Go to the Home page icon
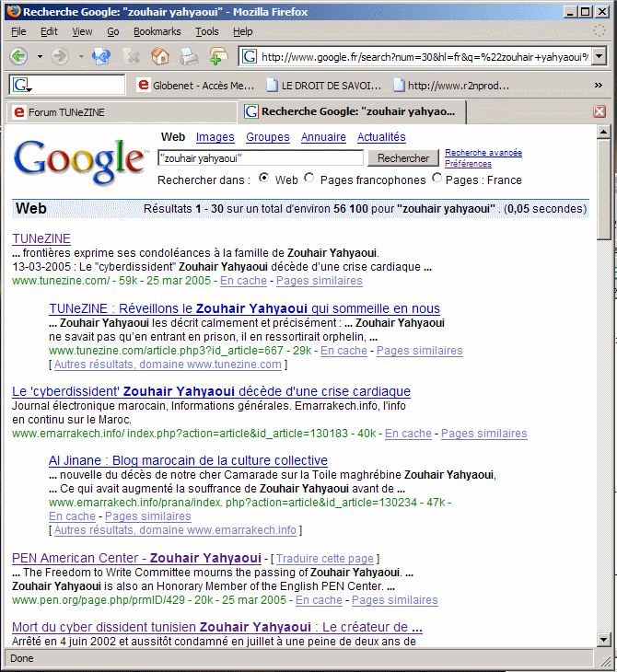 160,56
